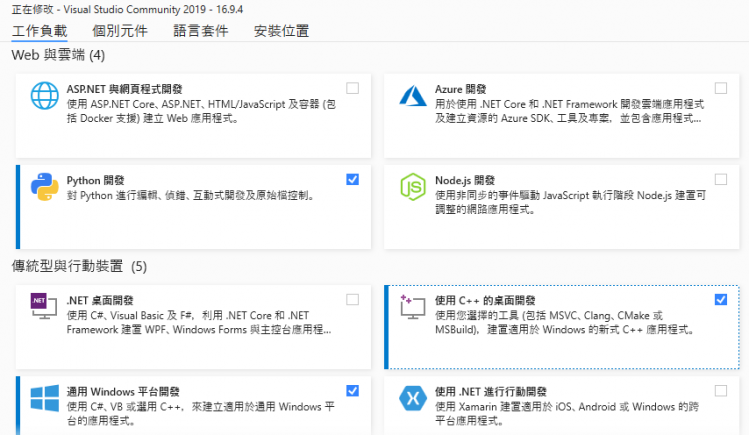Enable the Node.js 開發 checkbox

tap(721, 179)
